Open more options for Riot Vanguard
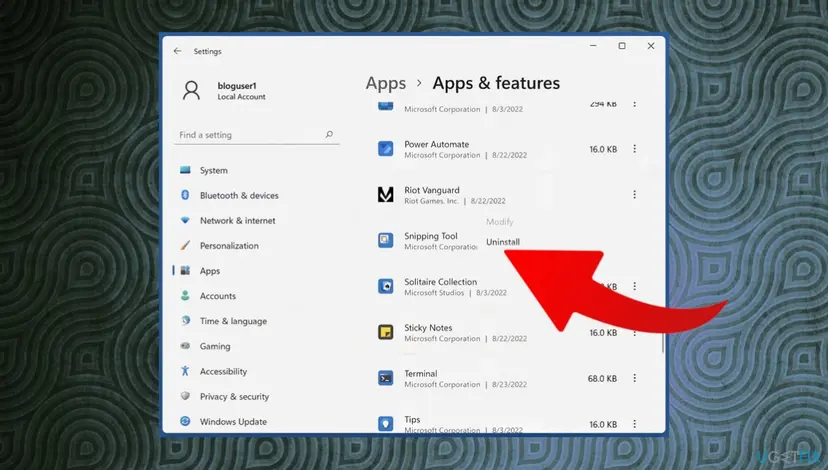This screenshot has height=470, width=828. point(634,194)
